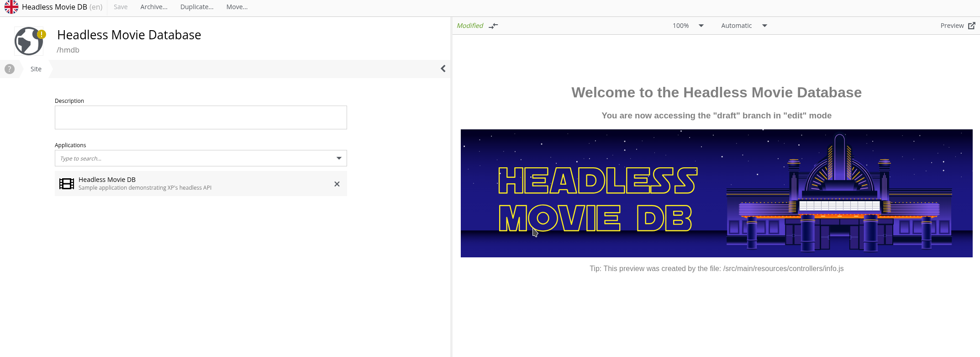Expand the Applications dropdown arrow
This screenshot has height=357, width=980.
[339, 158]
